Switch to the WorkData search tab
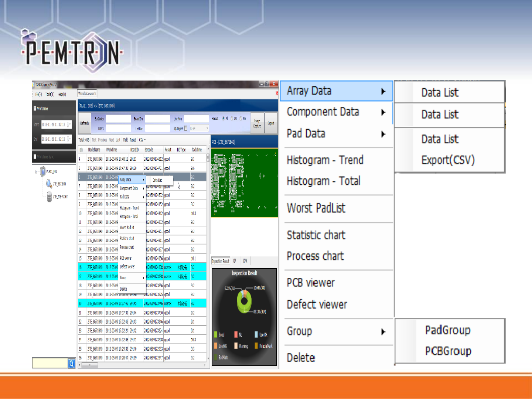This screenshot has width=532, height=399. (x=87, y=94)
